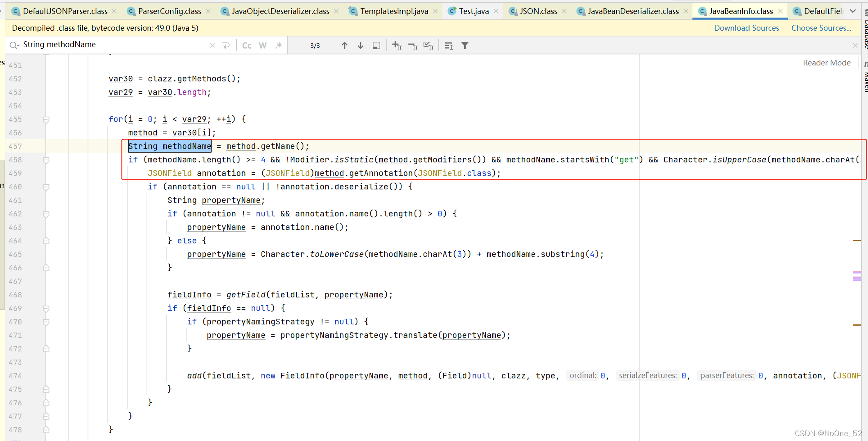The image size is (868, 441).
Task: Close the JavaBeanInfo.class tab
Action: pos(780,11)
